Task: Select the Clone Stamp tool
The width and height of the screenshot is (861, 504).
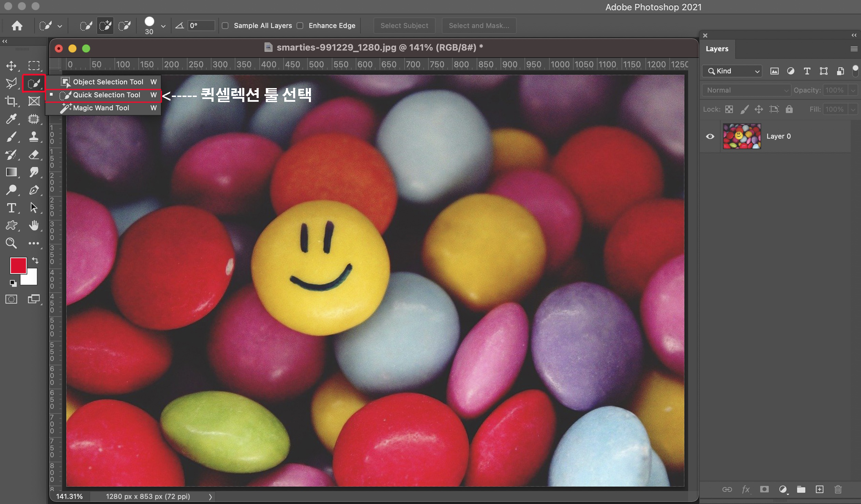Action: (x=33, y=137)
